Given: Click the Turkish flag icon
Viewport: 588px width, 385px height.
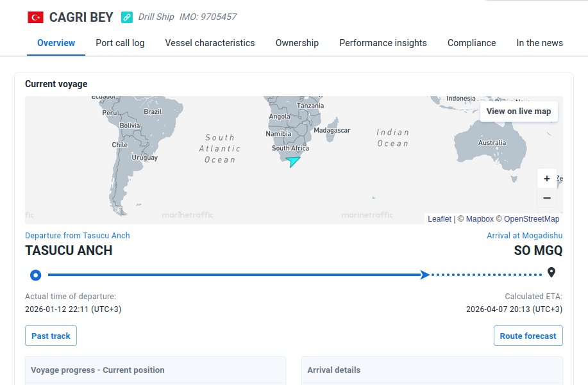Looking at the screenshot, I should point(36,17).
